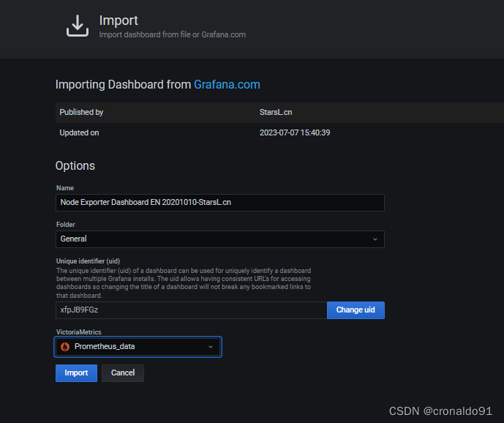Click the Import page title
Screen dimensions: 504x423
tap(119, 20)
